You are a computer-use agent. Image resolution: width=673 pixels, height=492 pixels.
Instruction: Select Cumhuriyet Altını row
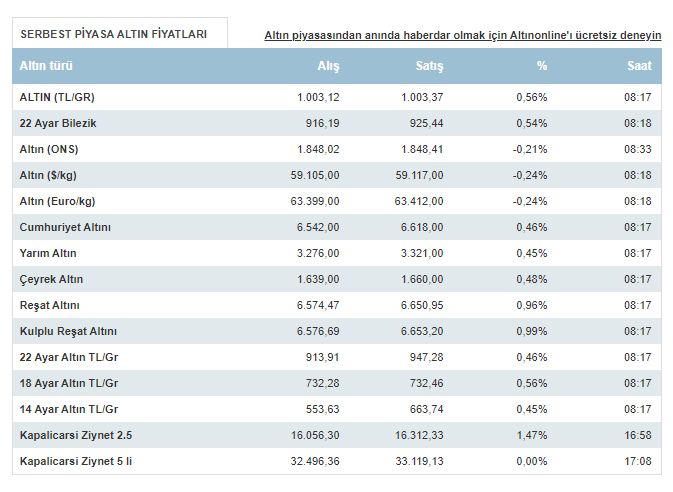(x=337, y=227)
